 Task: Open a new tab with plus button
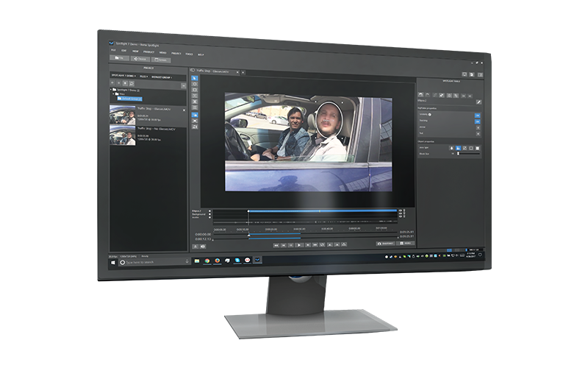[x=243, y=72]
